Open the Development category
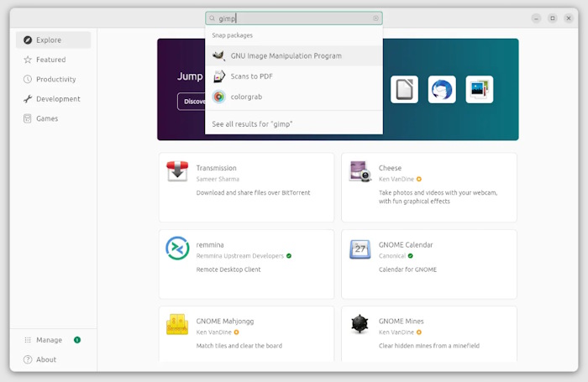Image resolution: width=588 pixels, height=382 pixels. point(53,99)
